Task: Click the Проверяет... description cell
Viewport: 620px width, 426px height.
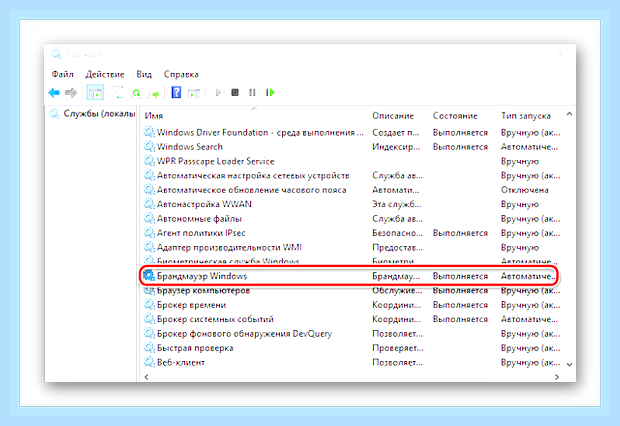Action: pos(397,348)
